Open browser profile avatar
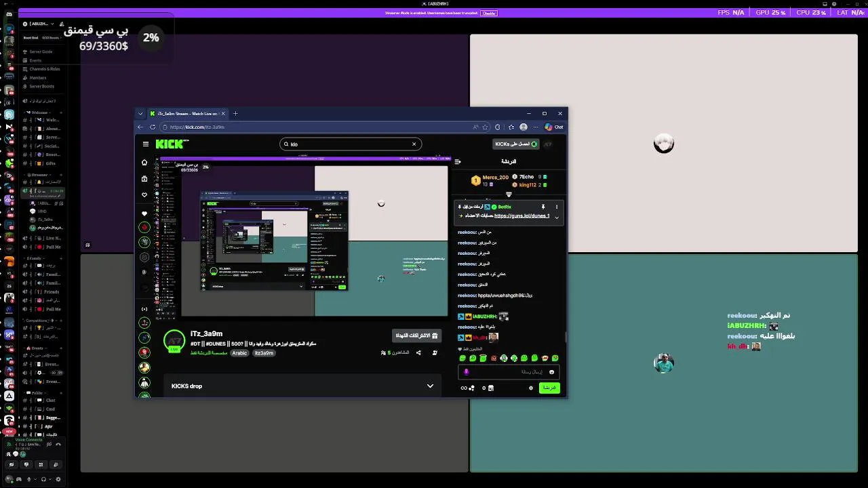 pos(524,127)
